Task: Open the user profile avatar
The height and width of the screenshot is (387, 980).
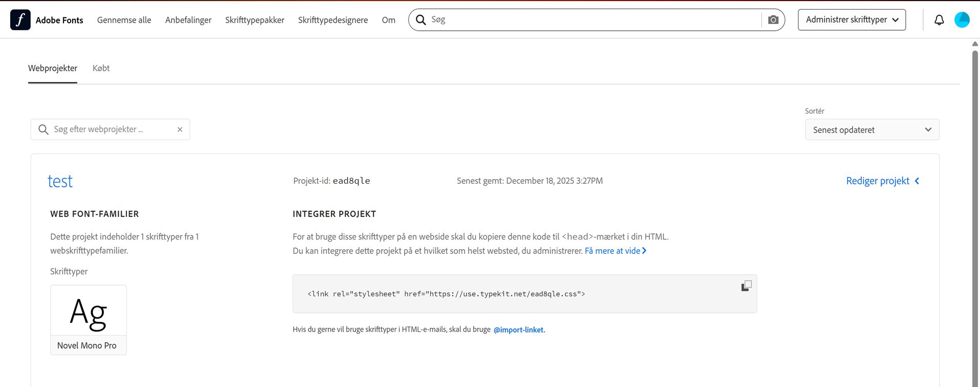Action: click(962, 20)
